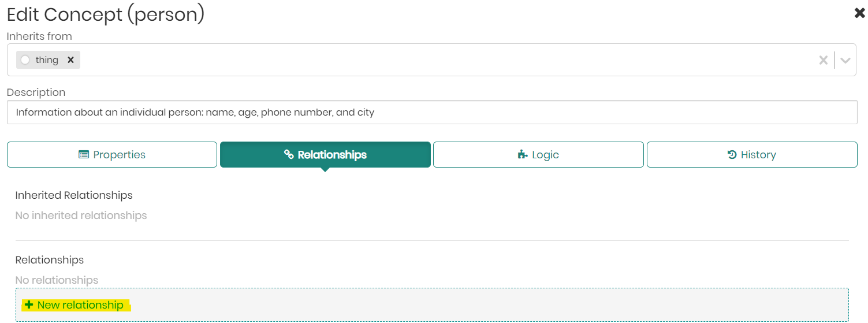Clear all Inherits from selections
Screen dimensions: 868x323
[x=824, y=60]
